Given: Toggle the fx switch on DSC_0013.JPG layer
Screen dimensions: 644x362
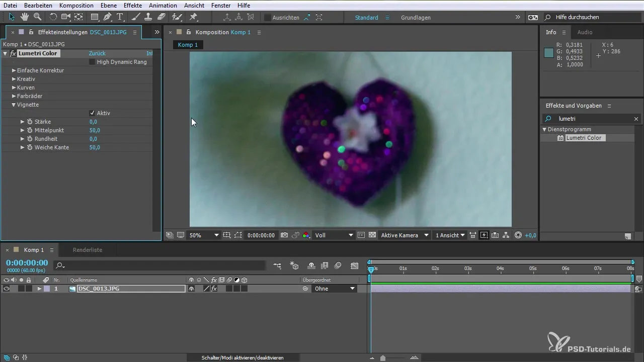Looking at the screenshot, I should click(214, 289).
